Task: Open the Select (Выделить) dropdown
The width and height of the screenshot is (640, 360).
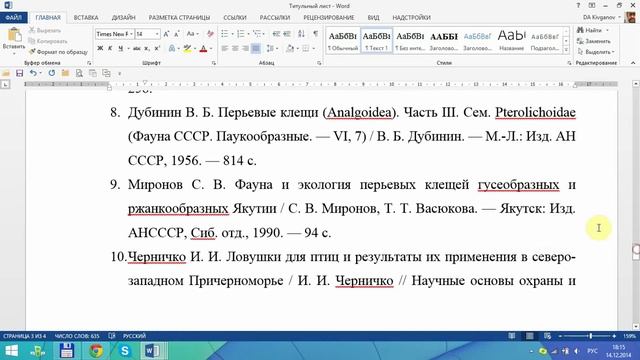Action: pos(596,52)
